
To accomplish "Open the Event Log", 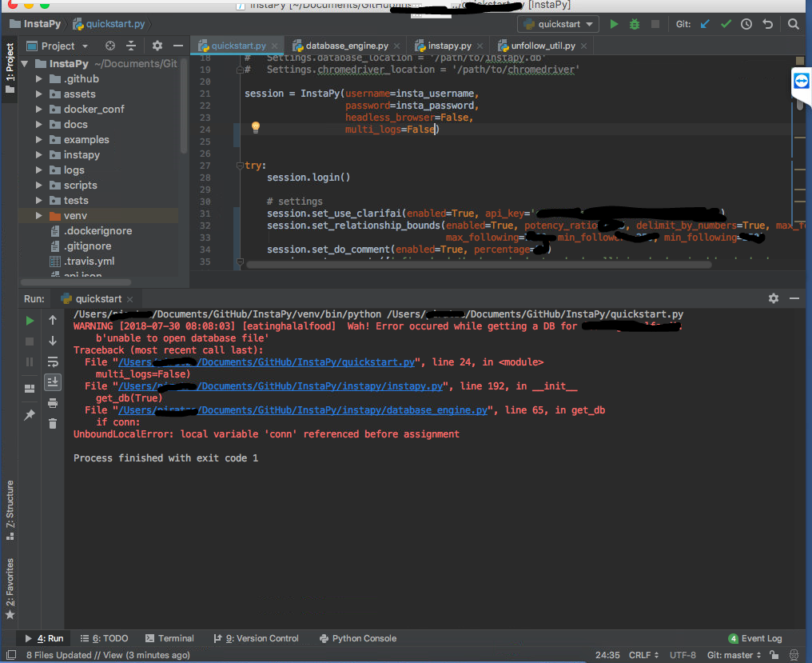I will [x=755, y=638].
